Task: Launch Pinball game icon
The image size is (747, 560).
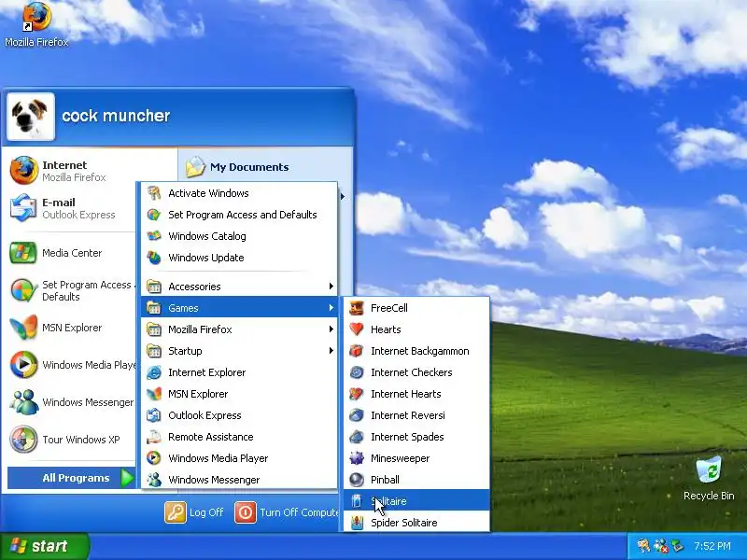Action: tap(357, 480)
